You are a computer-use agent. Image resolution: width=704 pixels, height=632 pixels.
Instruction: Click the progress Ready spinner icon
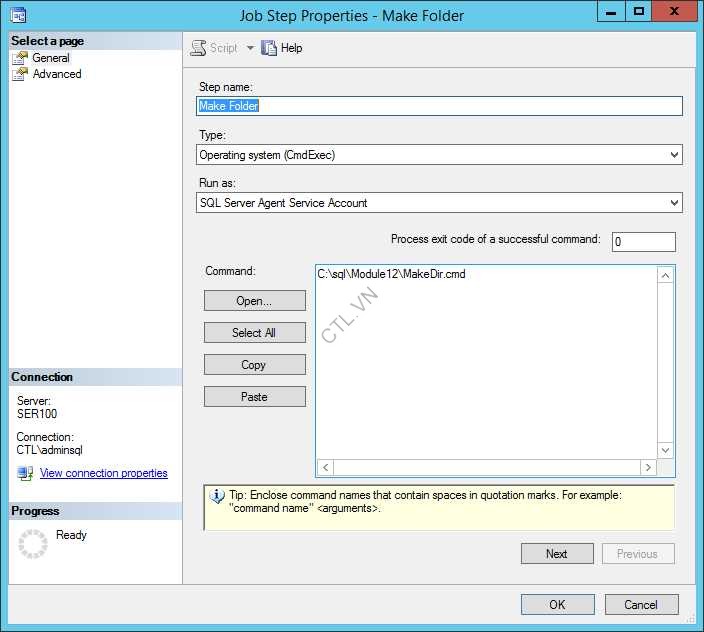coord(33,544)
